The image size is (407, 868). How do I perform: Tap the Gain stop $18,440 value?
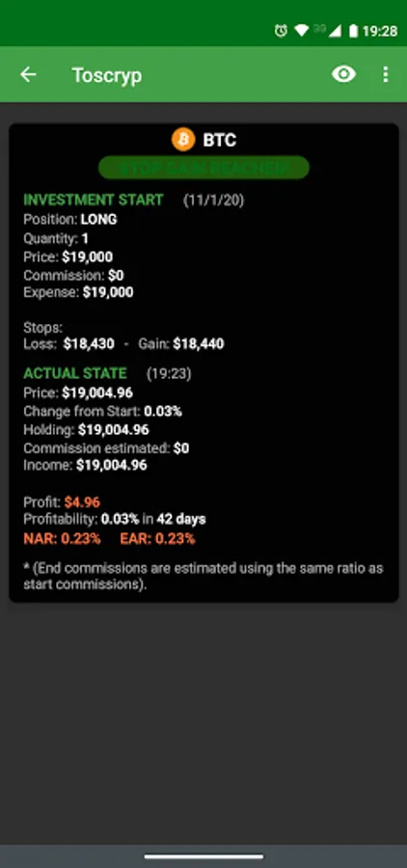199,343
